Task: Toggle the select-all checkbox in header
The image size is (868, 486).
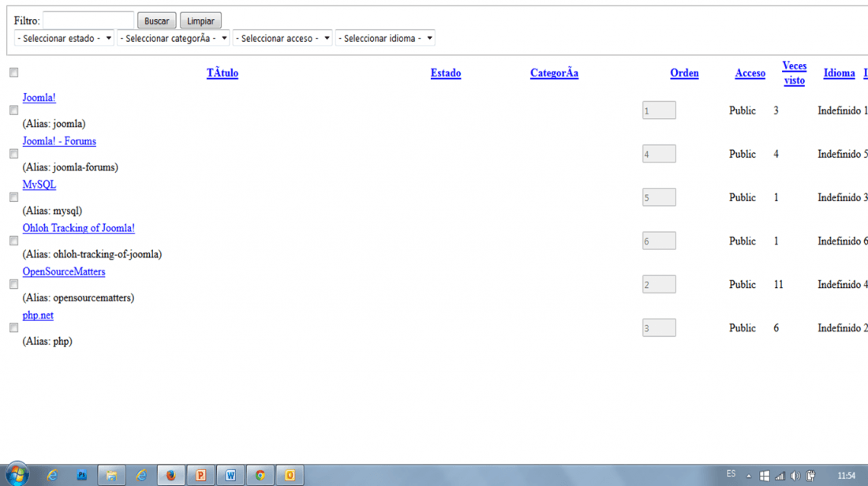Action: pyautogui.click(x=14, y=73)
